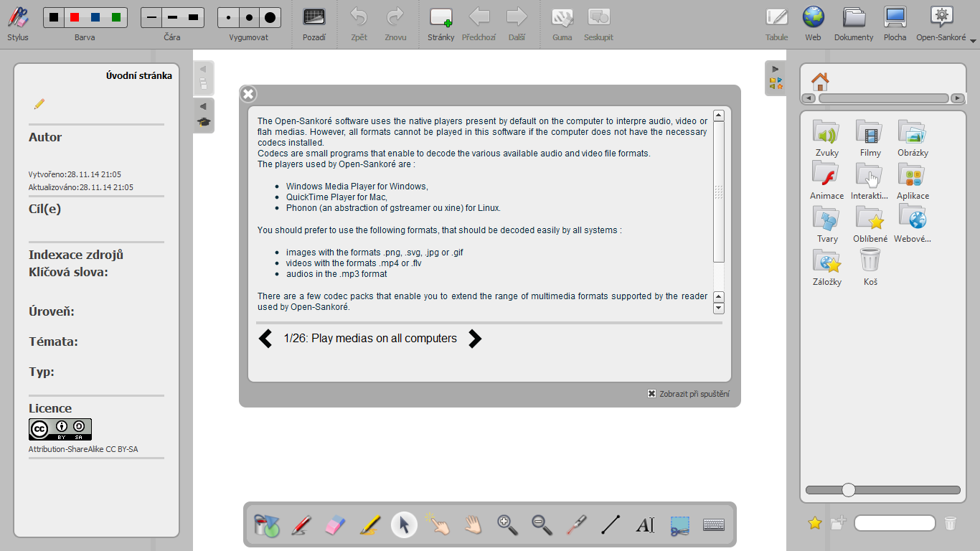Add a new page with Stránky
The height and width of the screenshot is (551, 980).
point(441,23)
